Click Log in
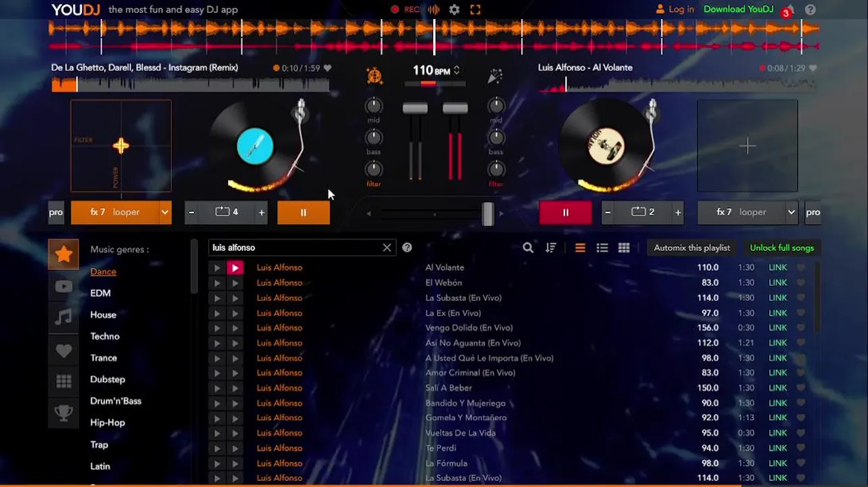 coord(675,9)
